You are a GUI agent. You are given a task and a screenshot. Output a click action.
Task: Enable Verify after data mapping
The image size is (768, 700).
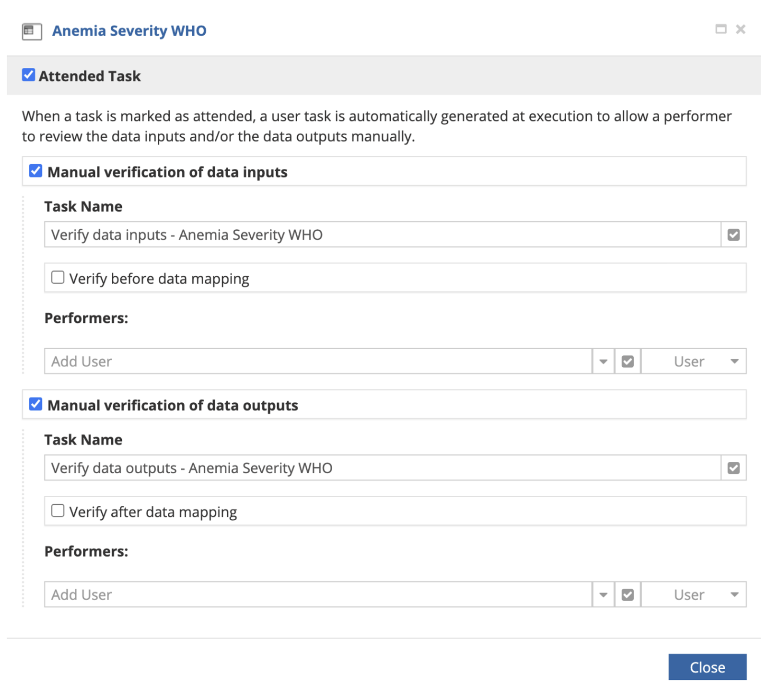coord(58,511)
